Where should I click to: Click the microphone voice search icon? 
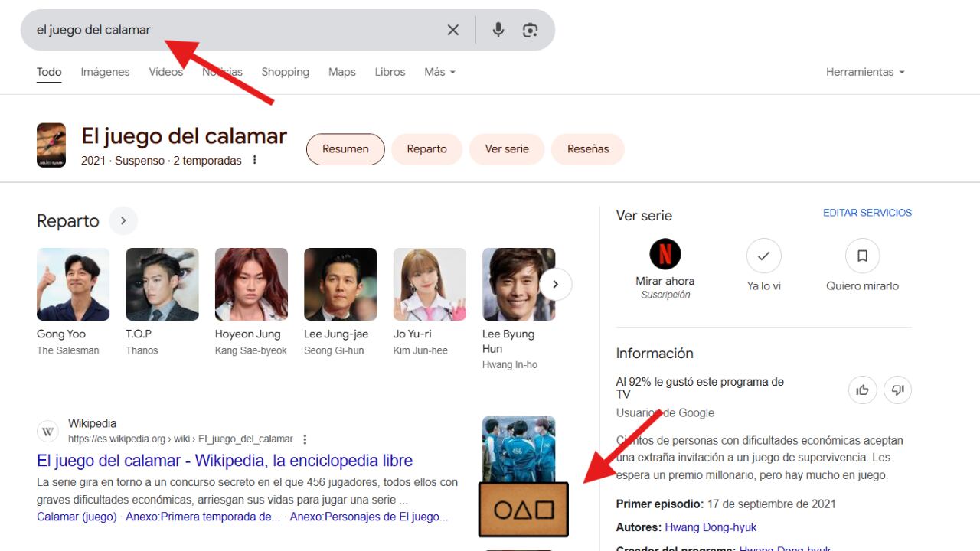[498, 30]
